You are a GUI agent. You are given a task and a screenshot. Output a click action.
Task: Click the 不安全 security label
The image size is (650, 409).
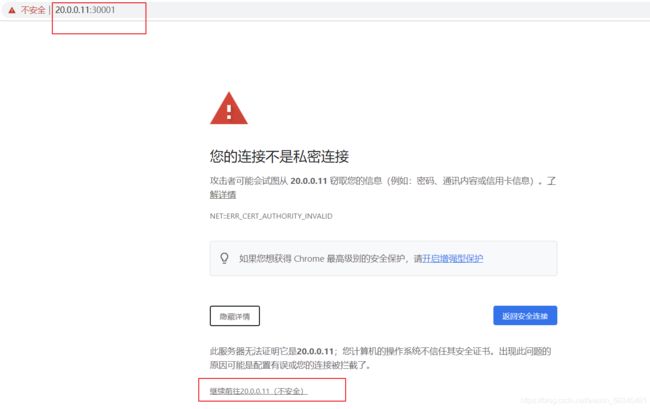pos(32,10)
